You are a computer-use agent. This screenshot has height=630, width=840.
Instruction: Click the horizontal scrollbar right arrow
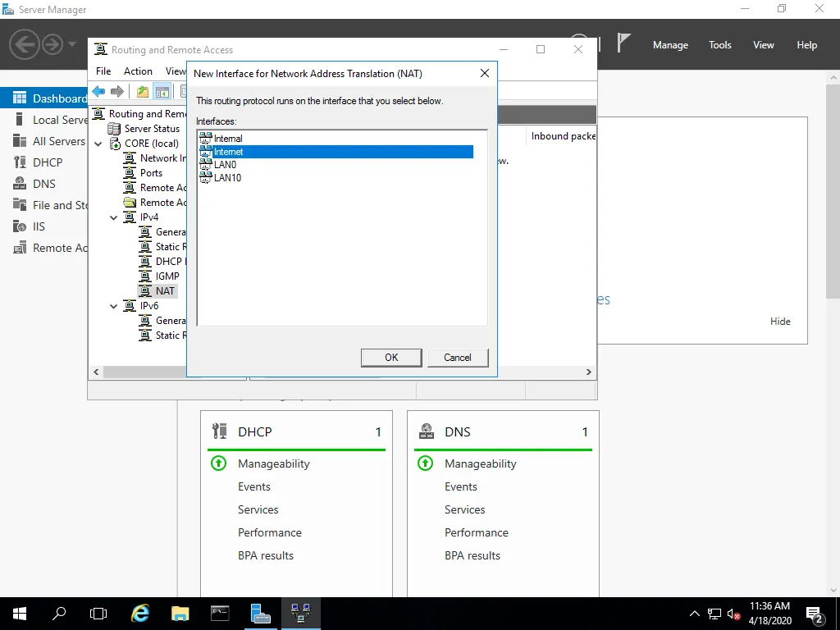click(x=588, y=372)
